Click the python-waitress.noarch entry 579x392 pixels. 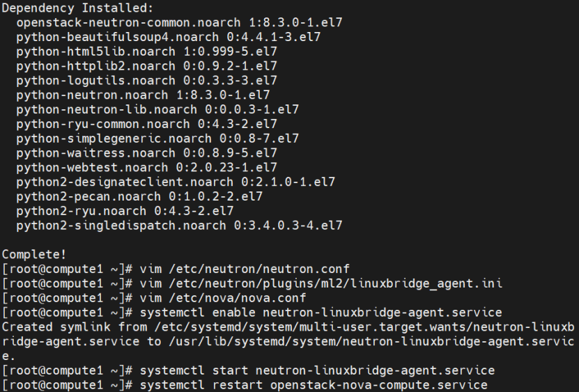click(146, 152)
